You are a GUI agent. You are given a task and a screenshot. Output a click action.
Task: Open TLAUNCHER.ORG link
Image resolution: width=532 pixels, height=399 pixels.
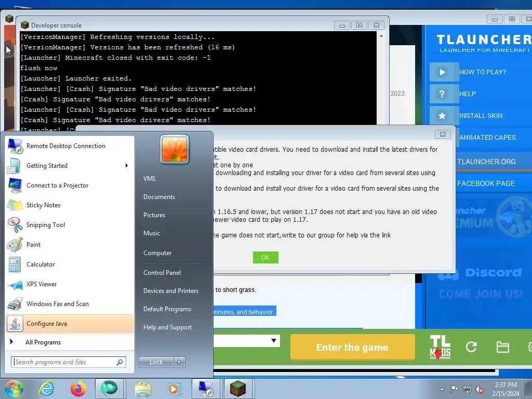pos(486,162)
